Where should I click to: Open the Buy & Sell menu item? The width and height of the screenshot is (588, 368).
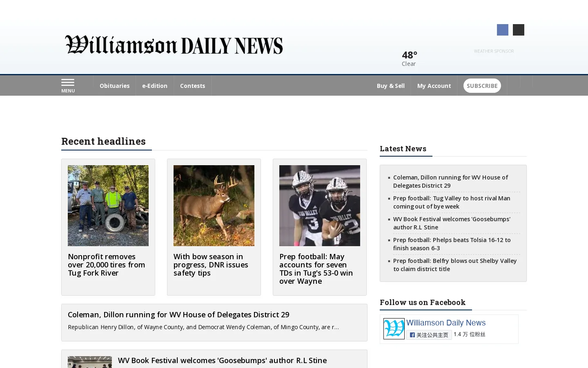[x=391, y=86]
